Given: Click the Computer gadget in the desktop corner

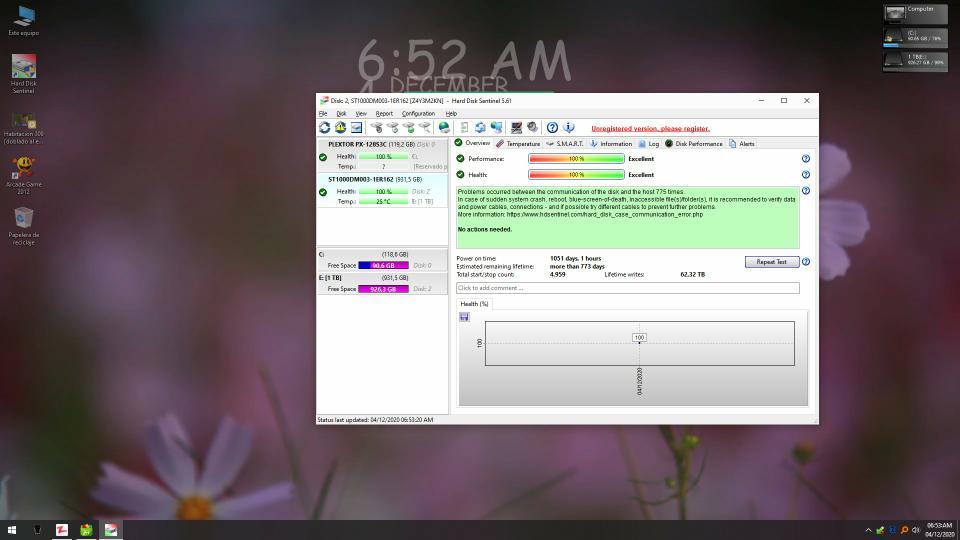Looking at the screenshot, I should click(915, 14).
